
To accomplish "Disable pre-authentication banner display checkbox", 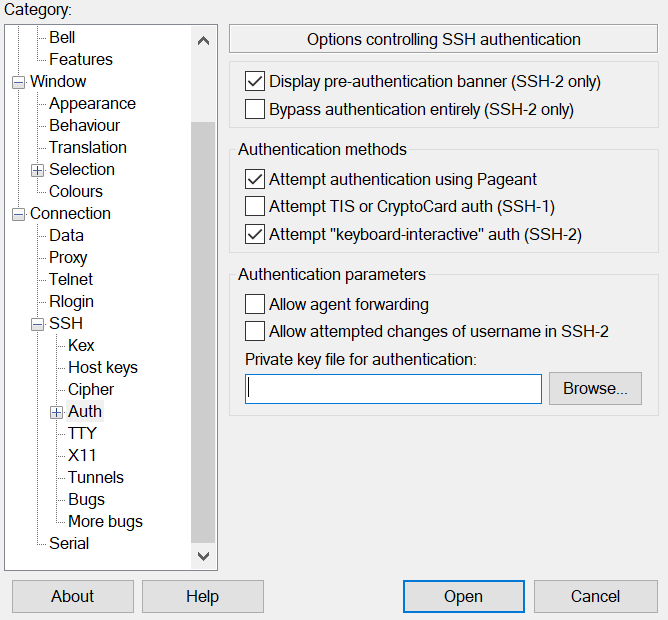I will point(255,81).
